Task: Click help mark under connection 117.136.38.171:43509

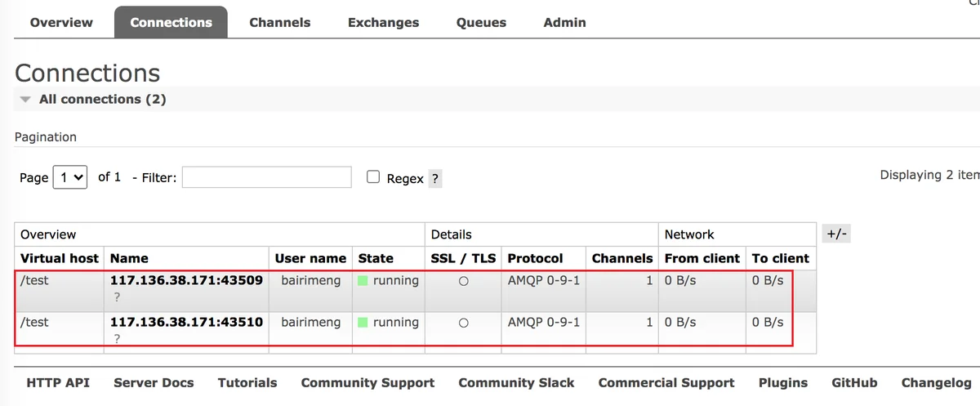Action: click(x=117, y=298)
